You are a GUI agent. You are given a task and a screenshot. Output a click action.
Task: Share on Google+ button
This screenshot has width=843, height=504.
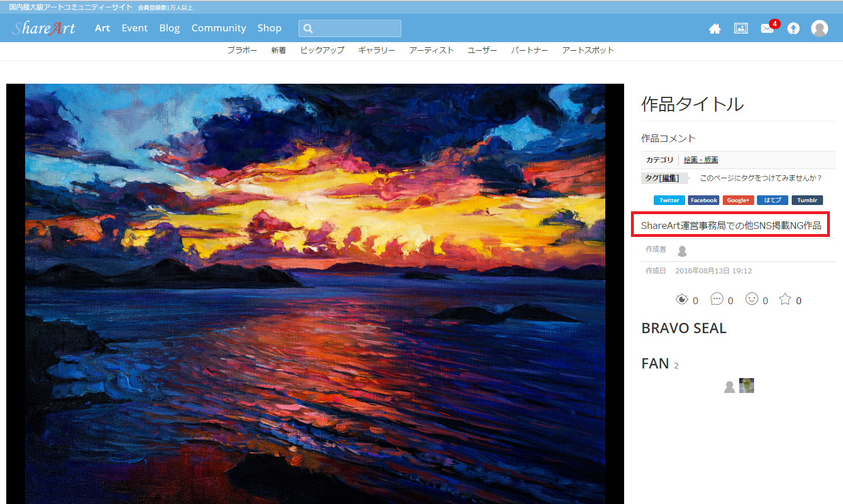point(738,200)
